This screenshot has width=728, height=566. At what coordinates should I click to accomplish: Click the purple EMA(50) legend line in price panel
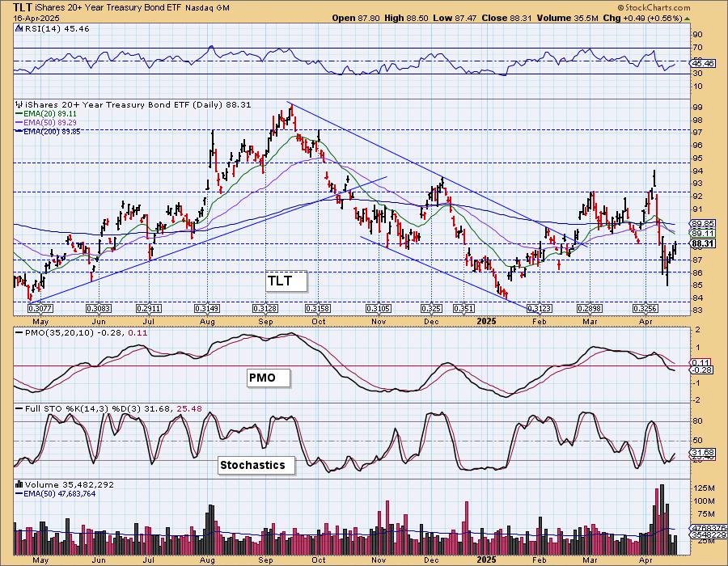19,122
